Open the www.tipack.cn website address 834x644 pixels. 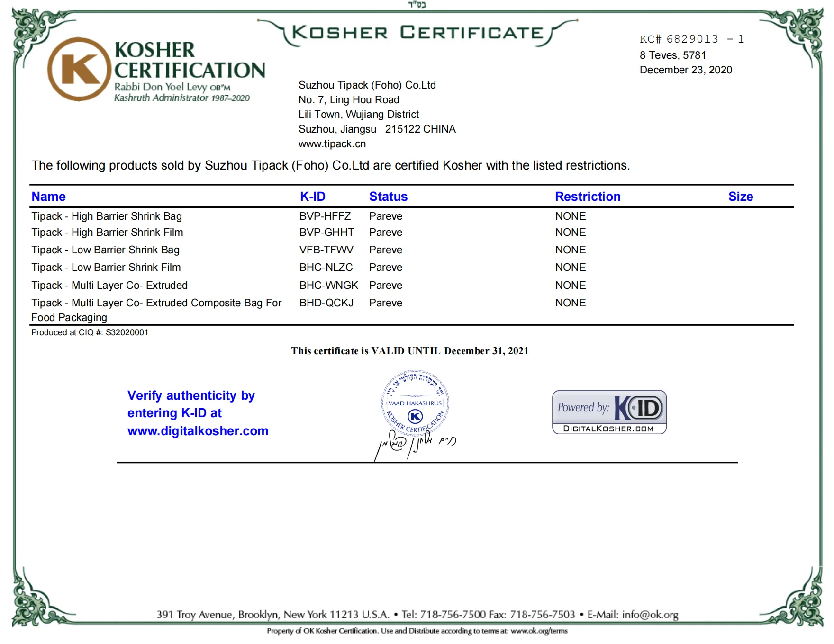(x=332, y=144)
